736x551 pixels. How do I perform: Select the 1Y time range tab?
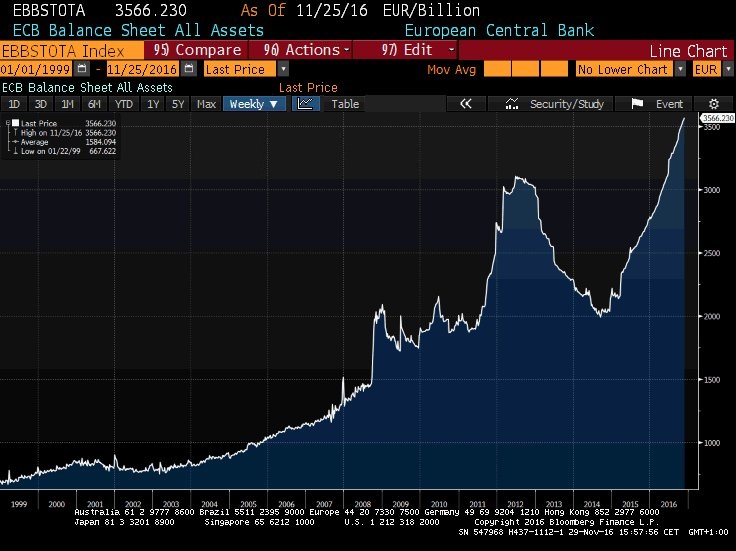point(153,104)
